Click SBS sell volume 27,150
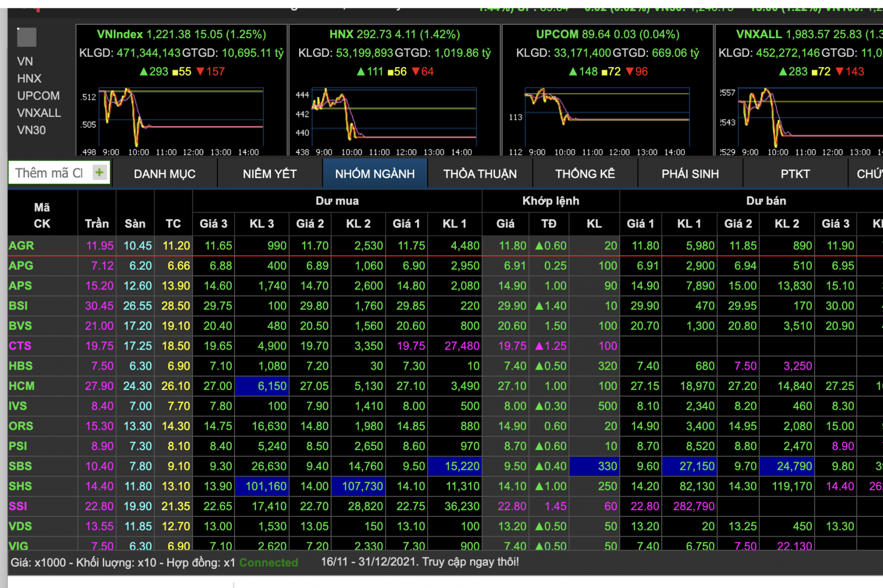The height and width of the screenshot is (588, 883). [689, 467]
